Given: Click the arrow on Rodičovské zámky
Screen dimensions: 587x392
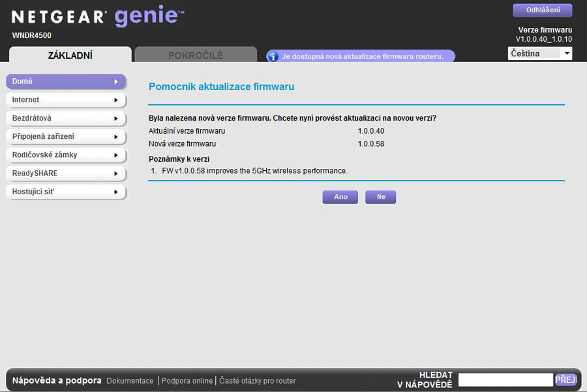Looking at the screenshot, I should point(116,155).
